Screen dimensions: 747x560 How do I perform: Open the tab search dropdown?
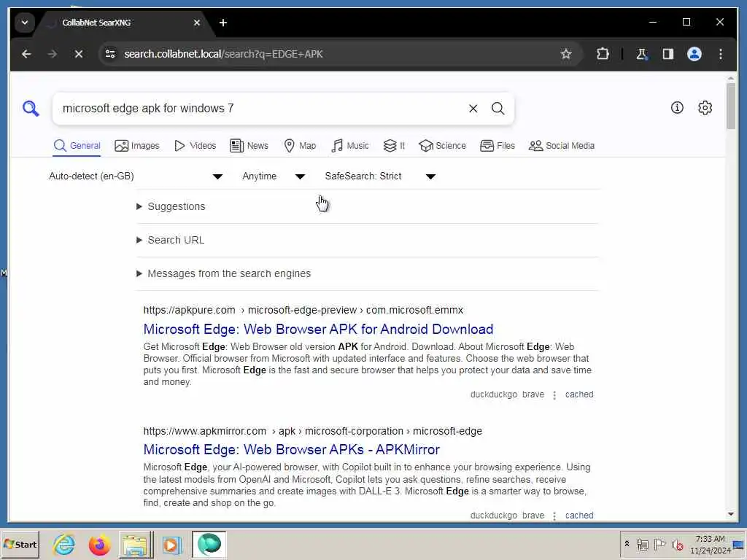click(24, 23)
